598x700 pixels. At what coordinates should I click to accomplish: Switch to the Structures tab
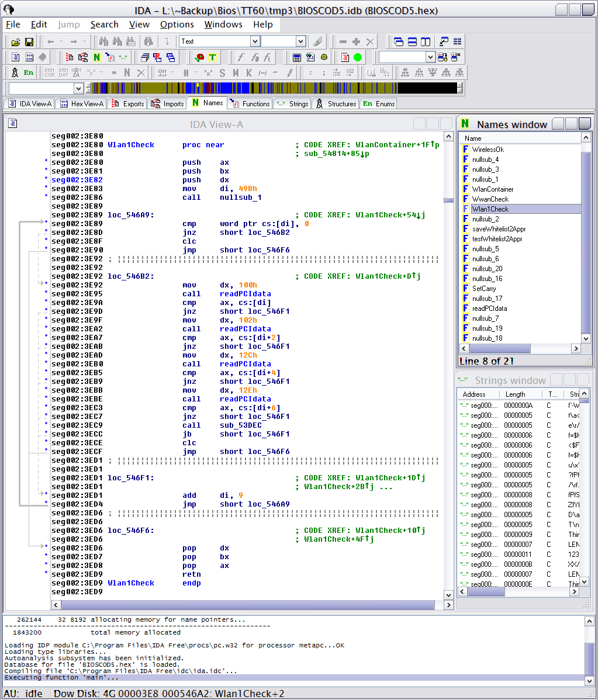point(336,103)
